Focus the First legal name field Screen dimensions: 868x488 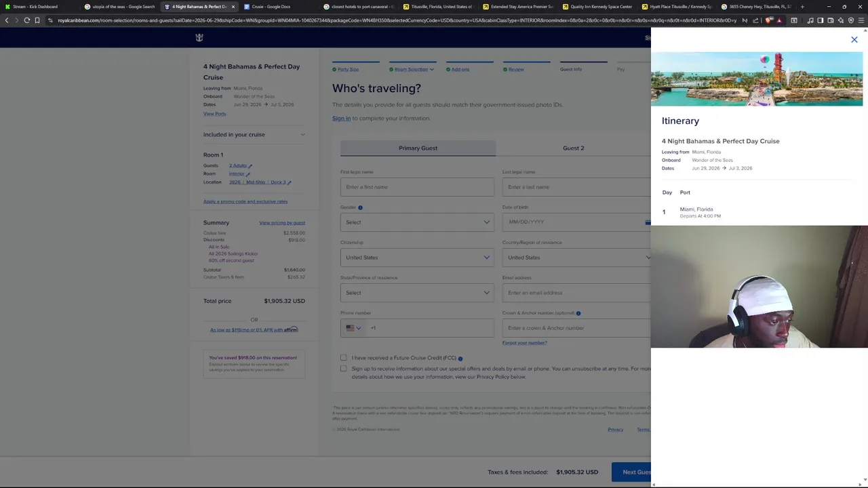[x=417, y=187]
